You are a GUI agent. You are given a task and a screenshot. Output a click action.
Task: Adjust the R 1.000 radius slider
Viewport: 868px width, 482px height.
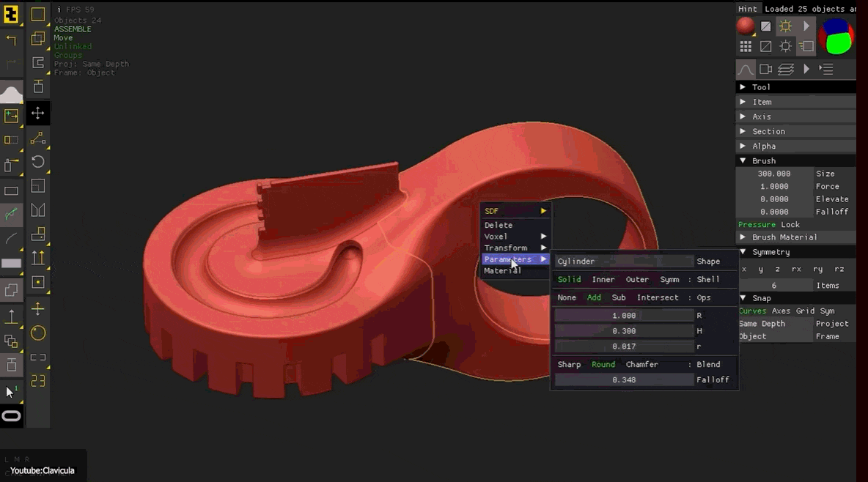[x=624, y=316]
